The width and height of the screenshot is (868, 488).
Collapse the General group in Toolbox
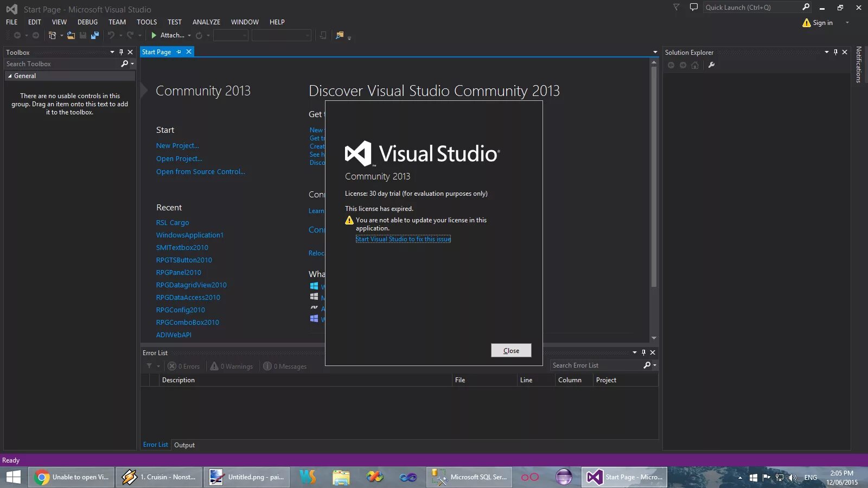click(9, 76)
